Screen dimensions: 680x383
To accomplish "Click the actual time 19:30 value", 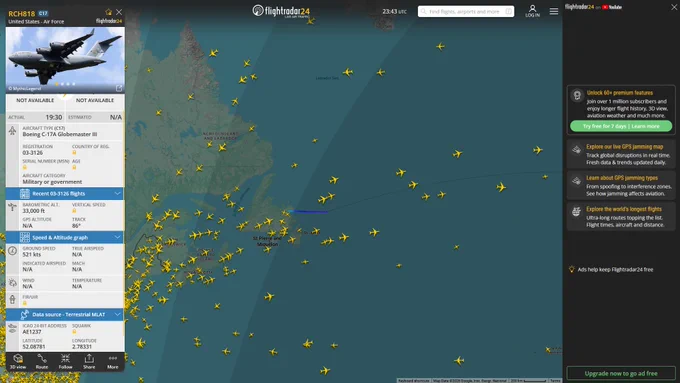I will [54, 117].
